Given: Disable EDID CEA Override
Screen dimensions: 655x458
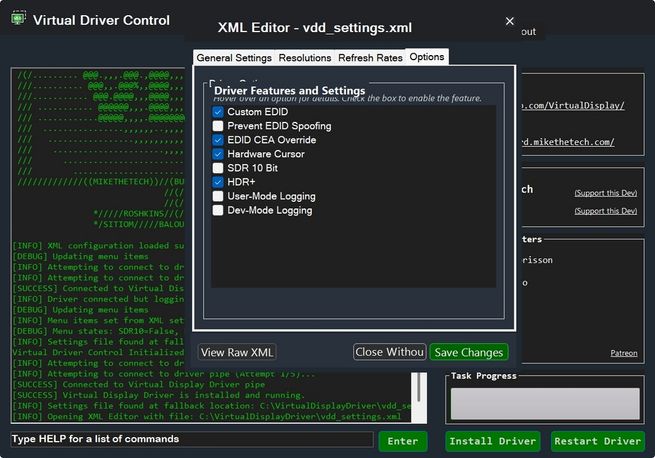Looking at the screenshot, I should tap(218, 140).
